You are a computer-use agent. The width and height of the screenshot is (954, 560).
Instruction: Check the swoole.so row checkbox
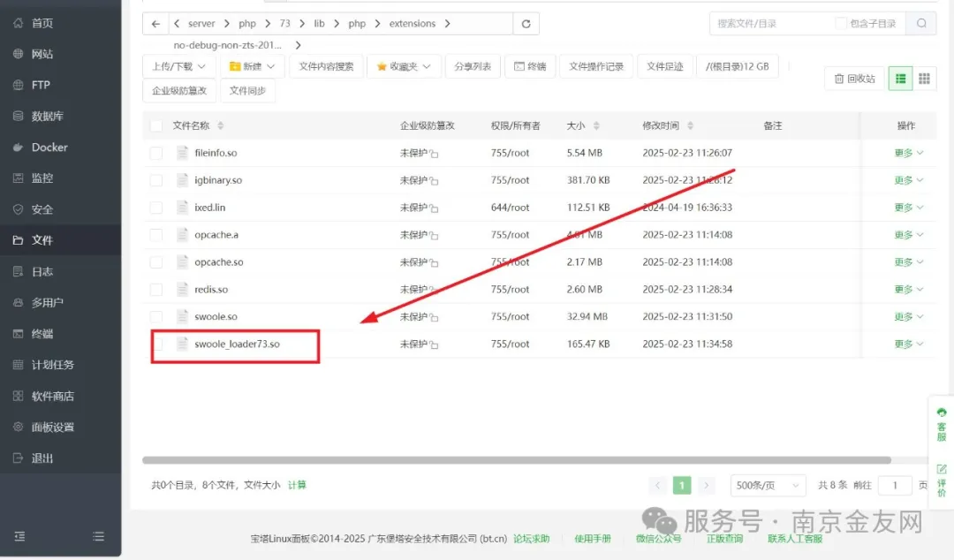(156, 316)
